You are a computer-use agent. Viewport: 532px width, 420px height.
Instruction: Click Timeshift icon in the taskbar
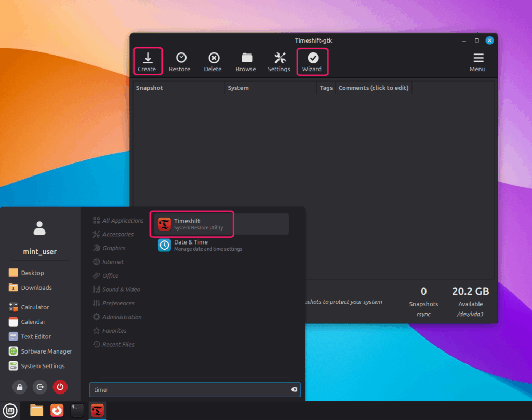97,411
